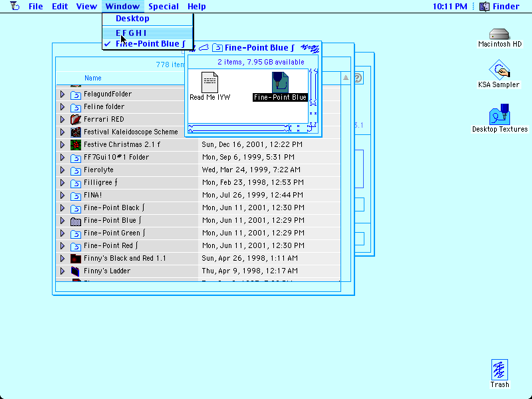Select the Desktop Textures icon

(x=499, y=114)
